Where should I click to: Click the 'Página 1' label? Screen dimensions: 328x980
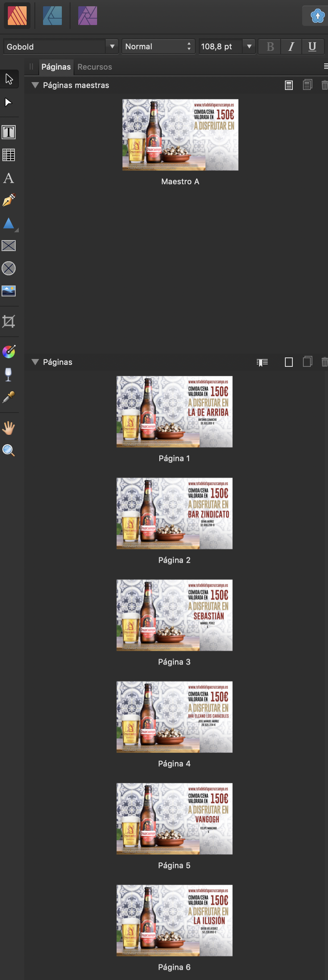174,458
